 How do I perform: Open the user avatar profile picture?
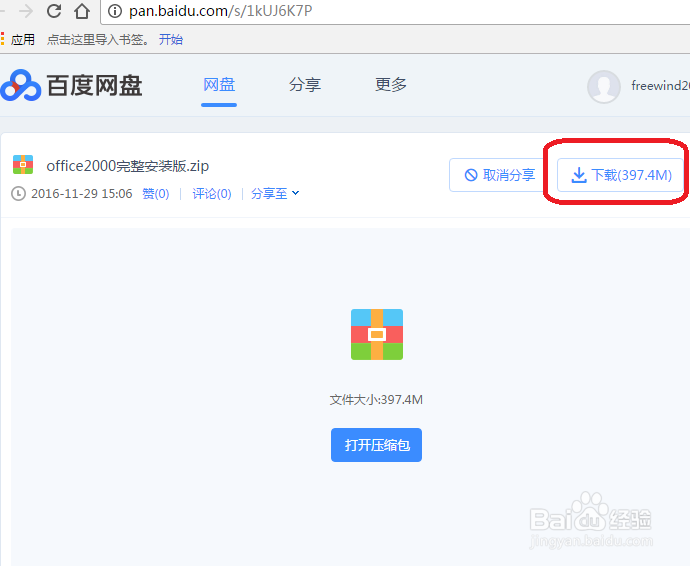(x=604, y=86)
